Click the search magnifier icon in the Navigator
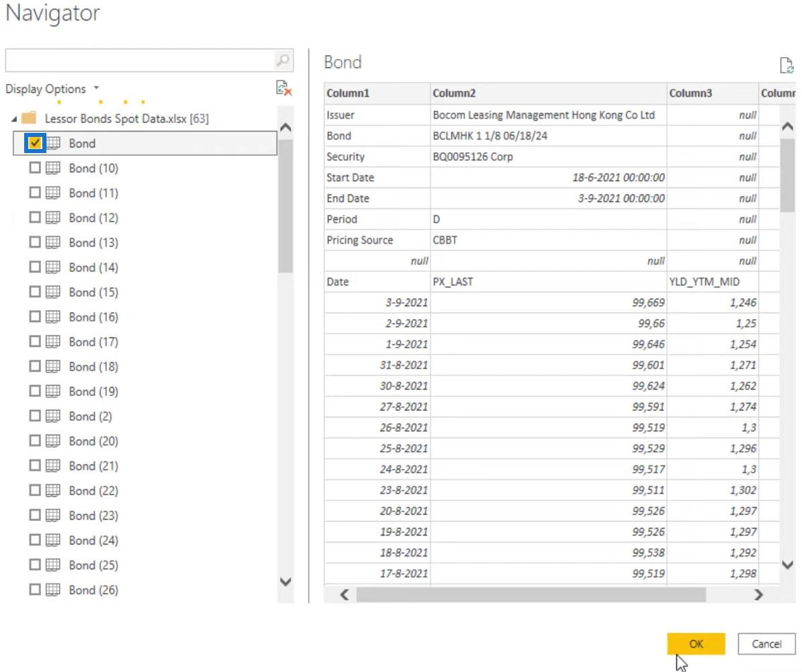This screenshot has width=802, height=672. [282, 60]
